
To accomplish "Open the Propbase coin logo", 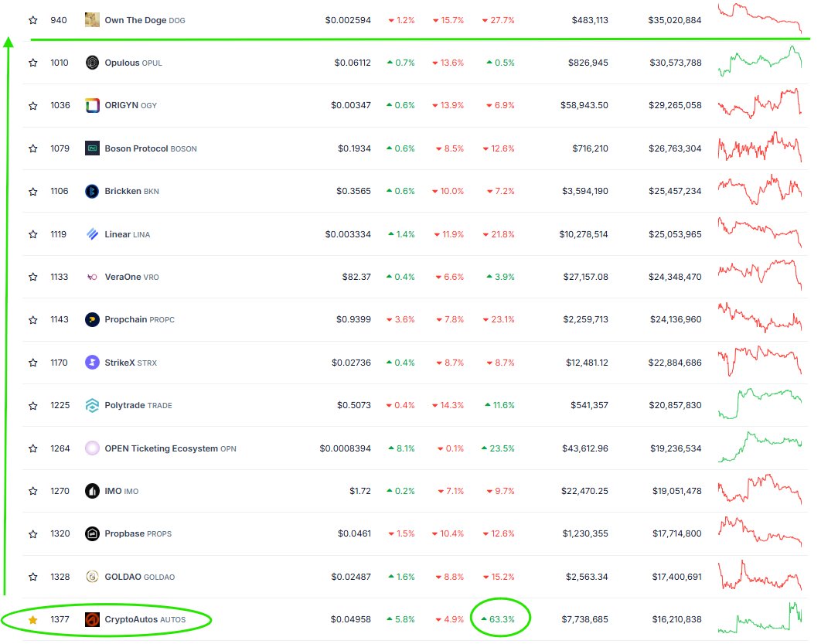I will tap(92, 533).
